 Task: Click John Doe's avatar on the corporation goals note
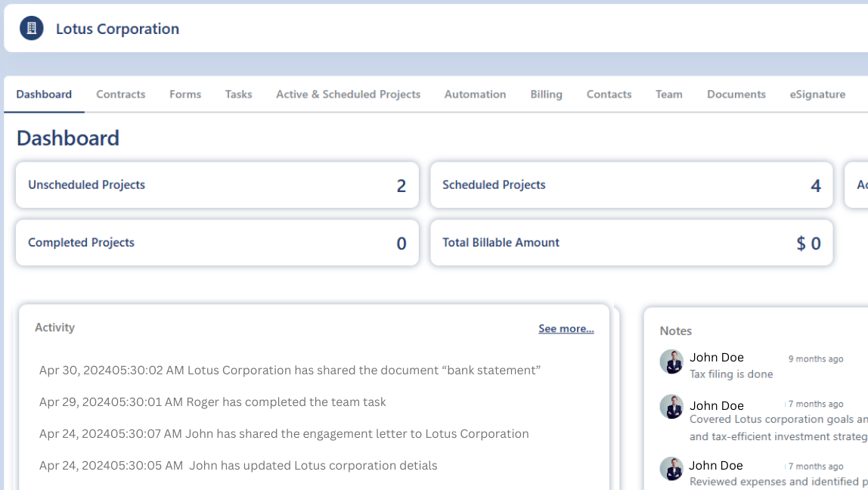click(671, 407)
